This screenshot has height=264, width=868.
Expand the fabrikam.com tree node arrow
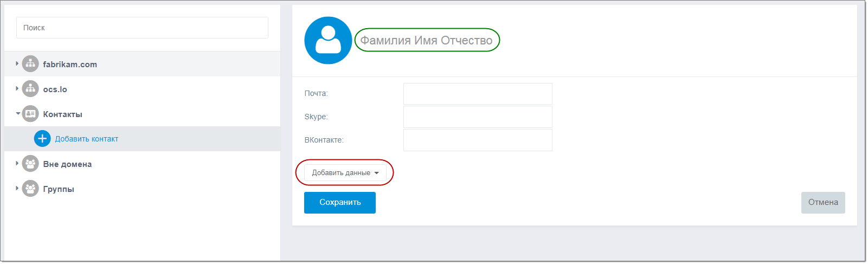17,63
